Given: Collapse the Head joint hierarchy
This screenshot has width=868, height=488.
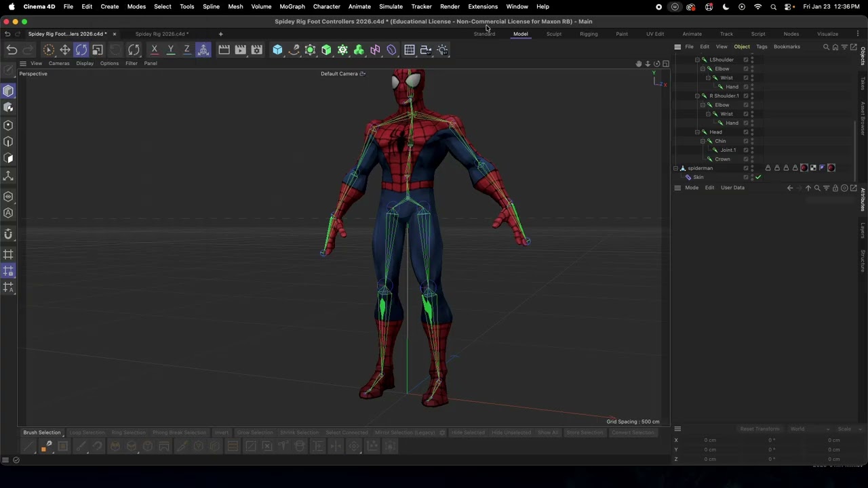Looking at the screenshot, I should [697, 132].
